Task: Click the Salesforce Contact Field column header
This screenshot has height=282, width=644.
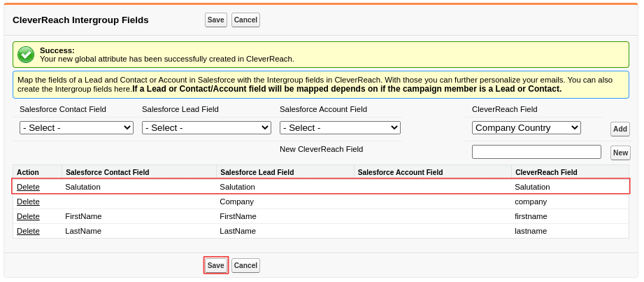Action: click(108, 172)
